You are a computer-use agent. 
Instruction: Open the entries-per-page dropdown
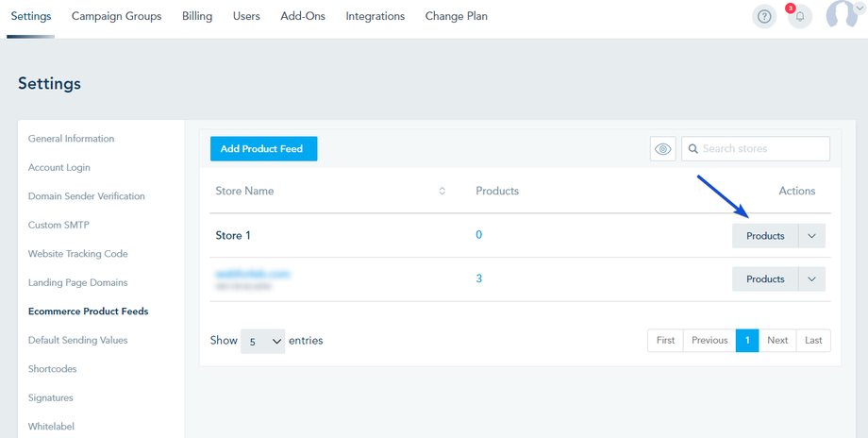click(262, 341)
